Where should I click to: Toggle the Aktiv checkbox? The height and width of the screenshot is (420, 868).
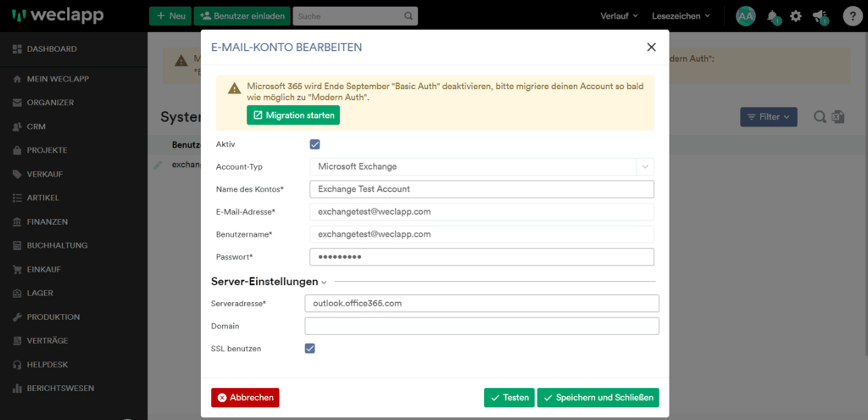[314, 144]
